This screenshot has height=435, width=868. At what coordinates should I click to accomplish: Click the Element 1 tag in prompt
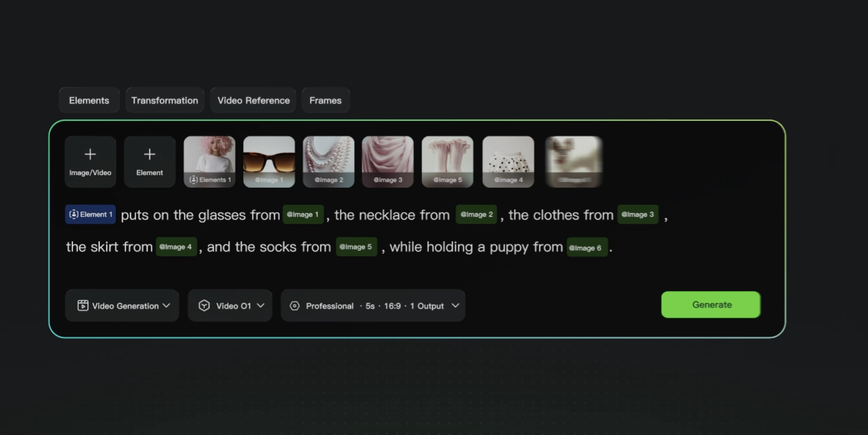tap(91, 215)
